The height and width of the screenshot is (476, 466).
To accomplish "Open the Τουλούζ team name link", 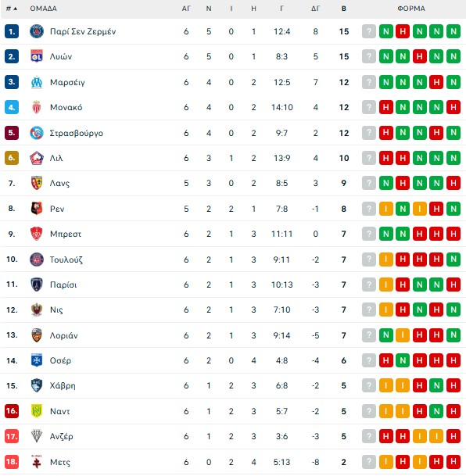I will point(66,259).
